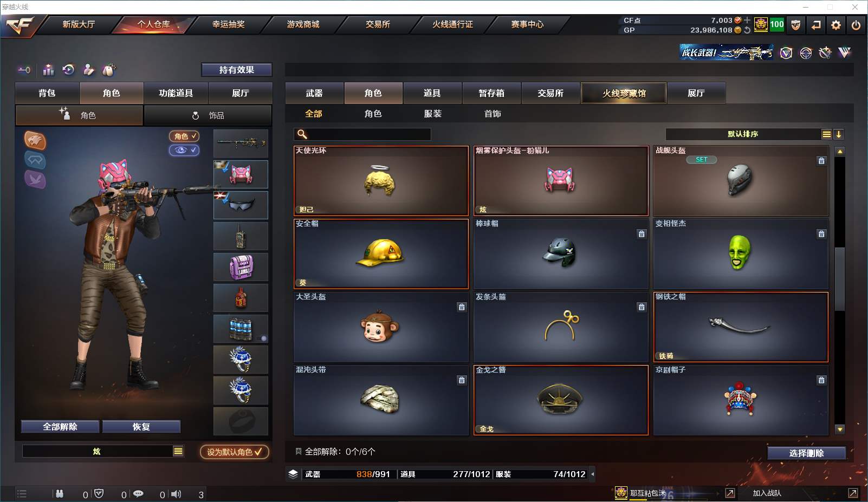
Task: Click the speaker volume icon in status bar
Action: [x=177, y=494]
